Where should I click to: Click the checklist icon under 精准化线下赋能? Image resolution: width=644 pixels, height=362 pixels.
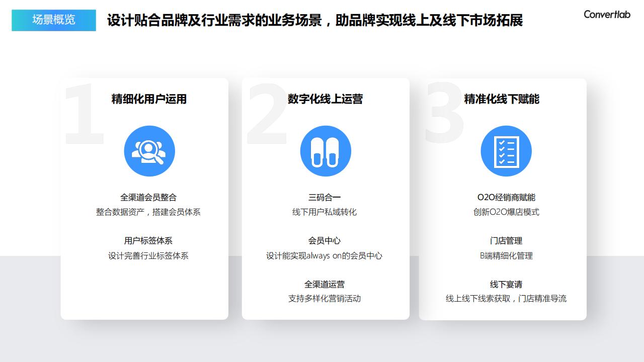pos(506,151)
